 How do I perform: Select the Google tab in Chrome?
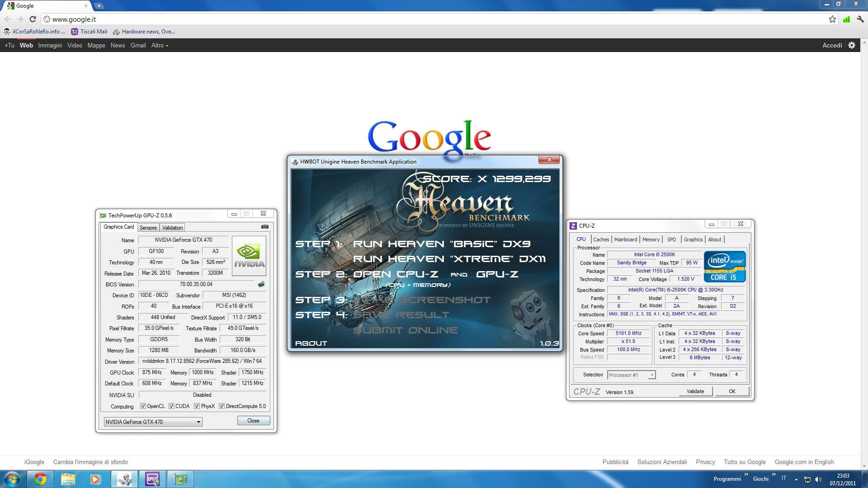47,6
